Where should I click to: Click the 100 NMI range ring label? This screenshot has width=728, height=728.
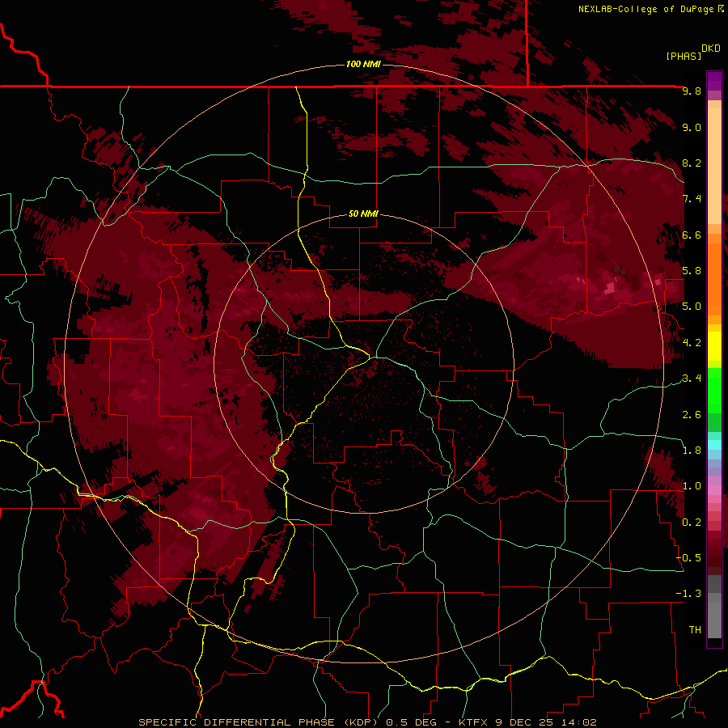pos(363,64)
